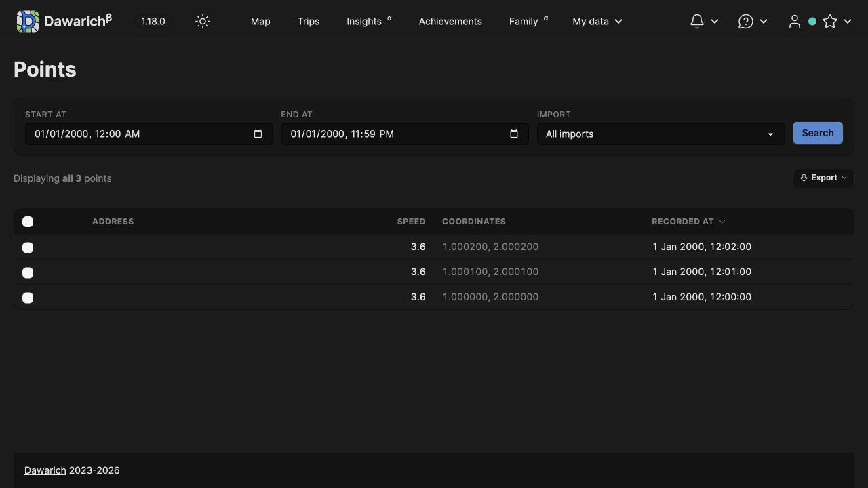Viewport: 868px width, 488px height.
Task: Open the All imports dropdown
Action: (660, 134)
